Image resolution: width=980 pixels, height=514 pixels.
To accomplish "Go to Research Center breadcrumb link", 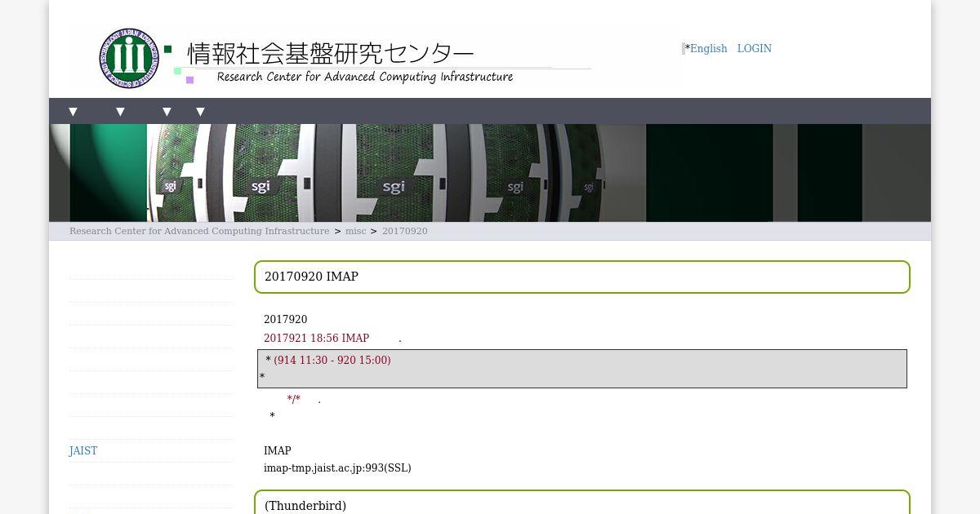I will (x=199, y=231).
